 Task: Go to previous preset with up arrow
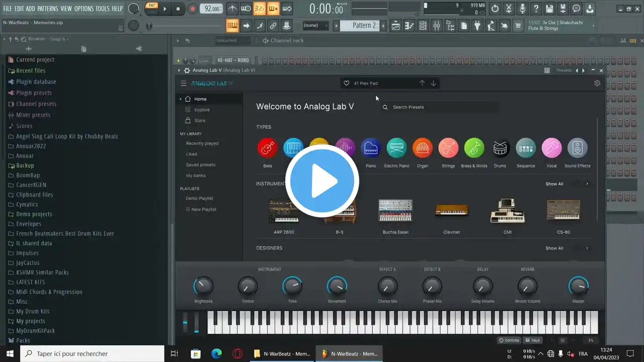pos(422,83)
